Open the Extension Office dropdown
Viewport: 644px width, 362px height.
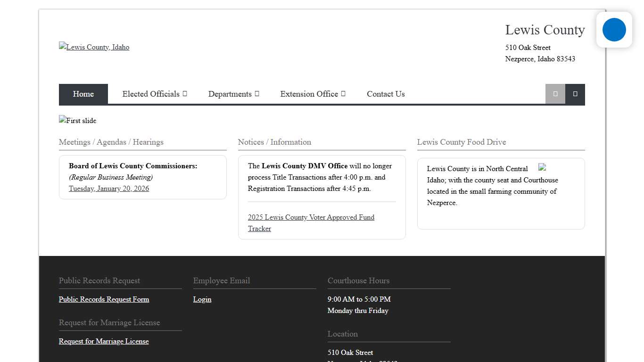[313, 94]
